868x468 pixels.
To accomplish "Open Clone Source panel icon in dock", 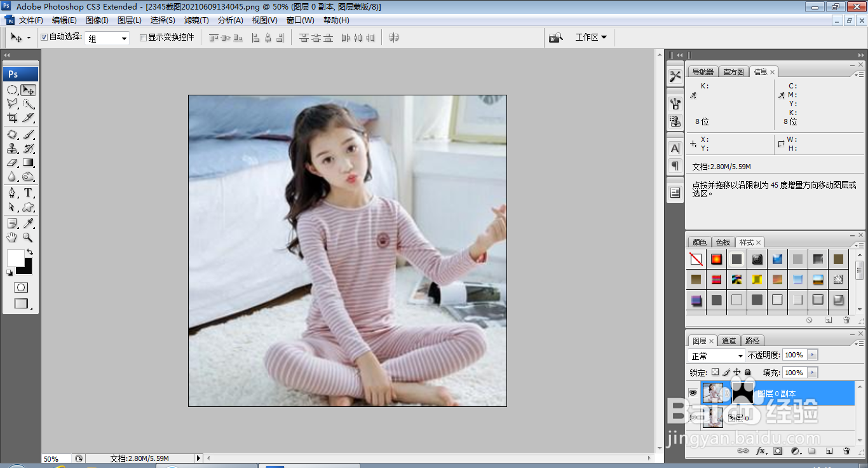I will click(x=675, y=121).
